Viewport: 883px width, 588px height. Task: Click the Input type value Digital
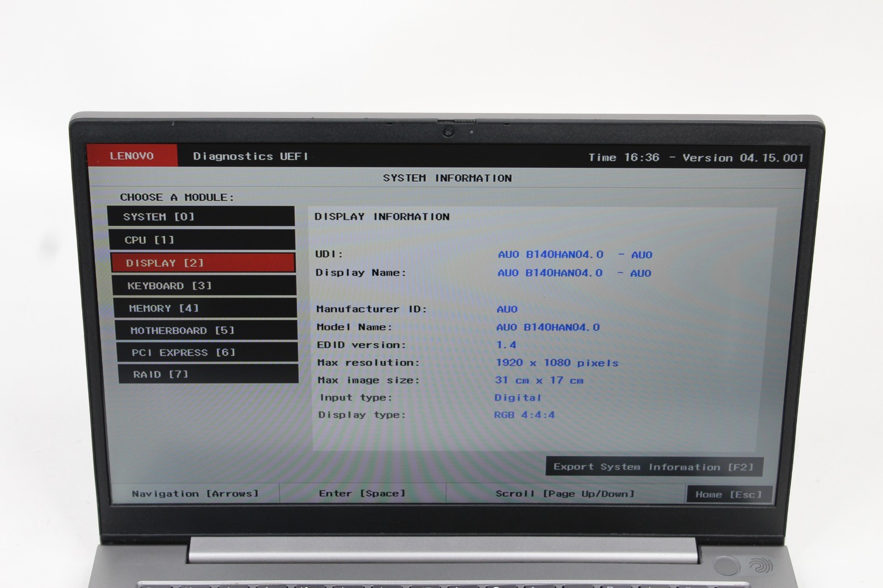tap(518, 397)
